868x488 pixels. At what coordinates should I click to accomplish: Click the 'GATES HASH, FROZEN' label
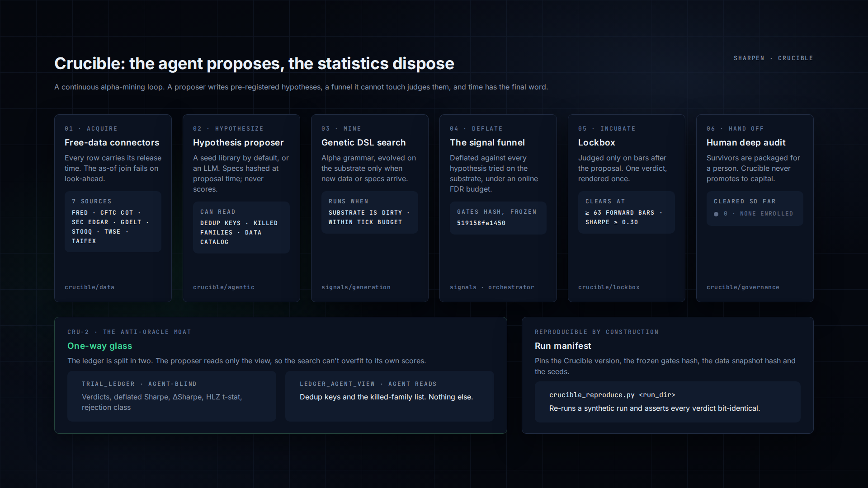(497, 212)
